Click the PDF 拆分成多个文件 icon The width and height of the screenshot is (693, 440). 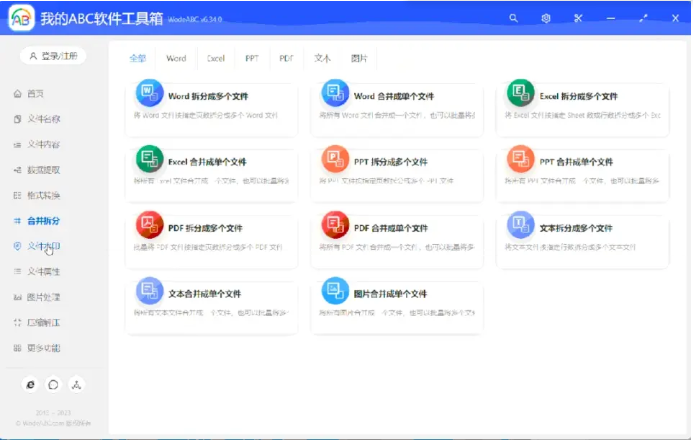pyautogui.click(x=149, y=225)
